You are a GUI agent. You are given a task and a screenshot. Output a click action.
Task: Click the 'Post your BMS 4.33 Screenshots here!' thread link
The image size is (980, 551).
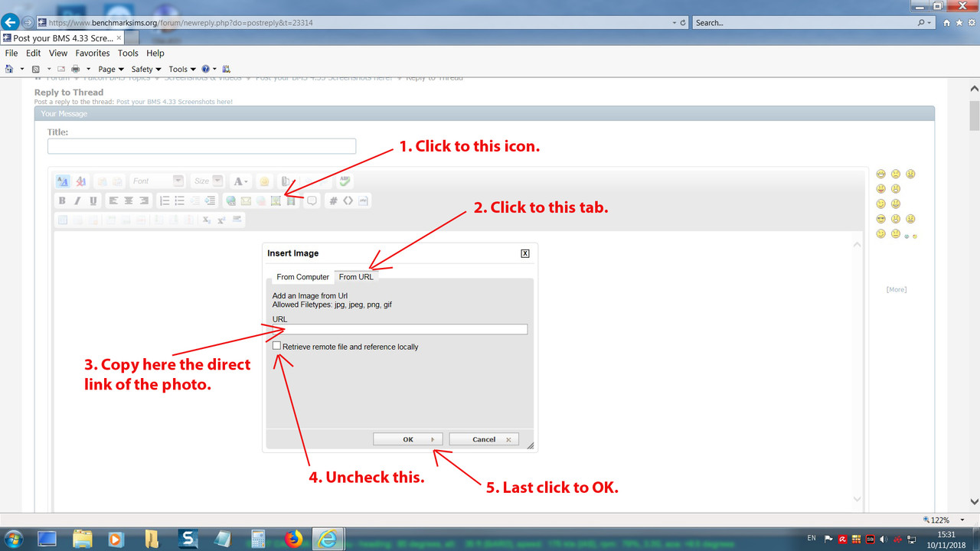tap(175, 102)
